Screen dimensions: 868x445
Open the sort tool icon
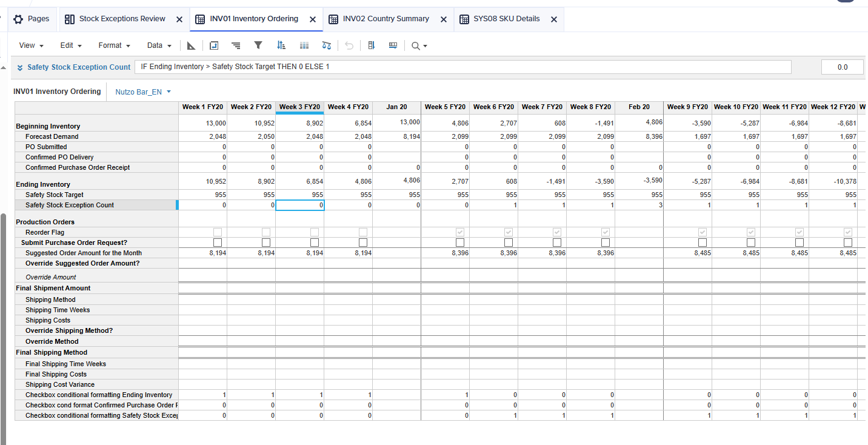click(x=281, y=45)
